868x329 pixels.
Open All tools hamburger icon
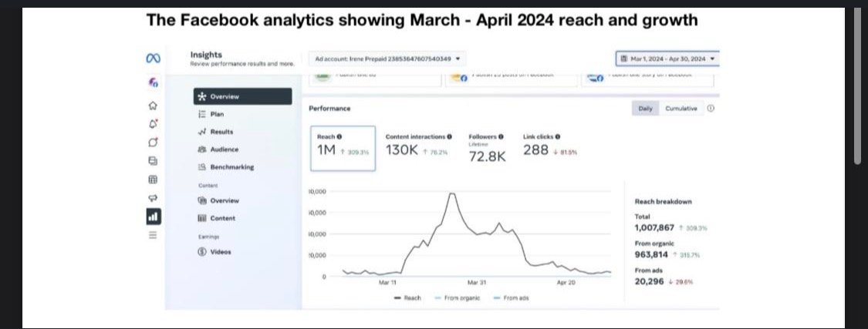[x=154, y=235]
